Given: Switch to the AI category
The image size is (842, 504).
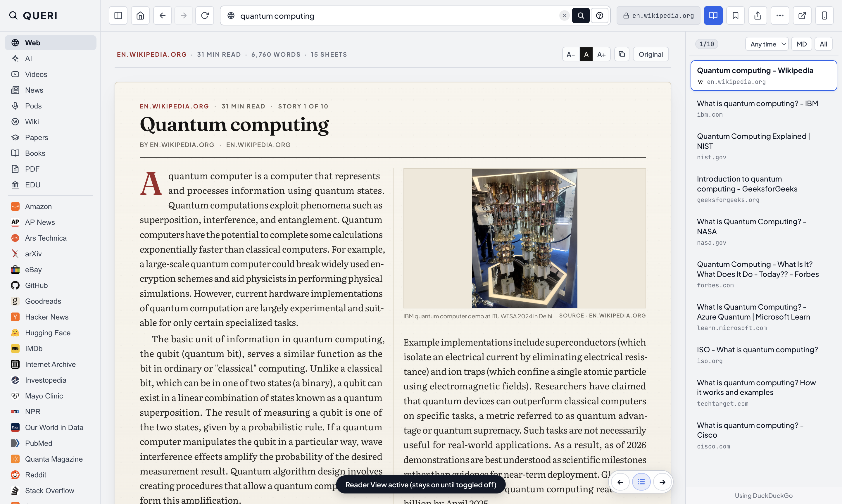Looking at the screenshot, I should (x=50, y=58).
